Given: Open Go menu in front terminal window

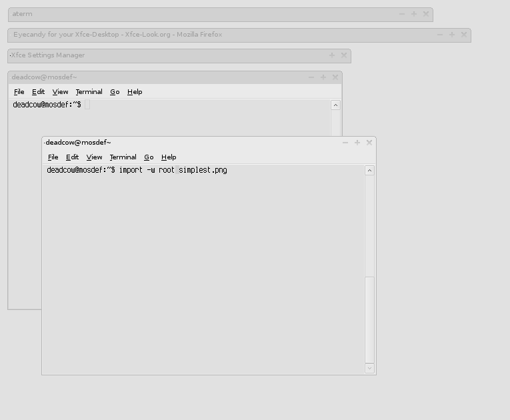Looking at the screenshot, I should (149, 157).
